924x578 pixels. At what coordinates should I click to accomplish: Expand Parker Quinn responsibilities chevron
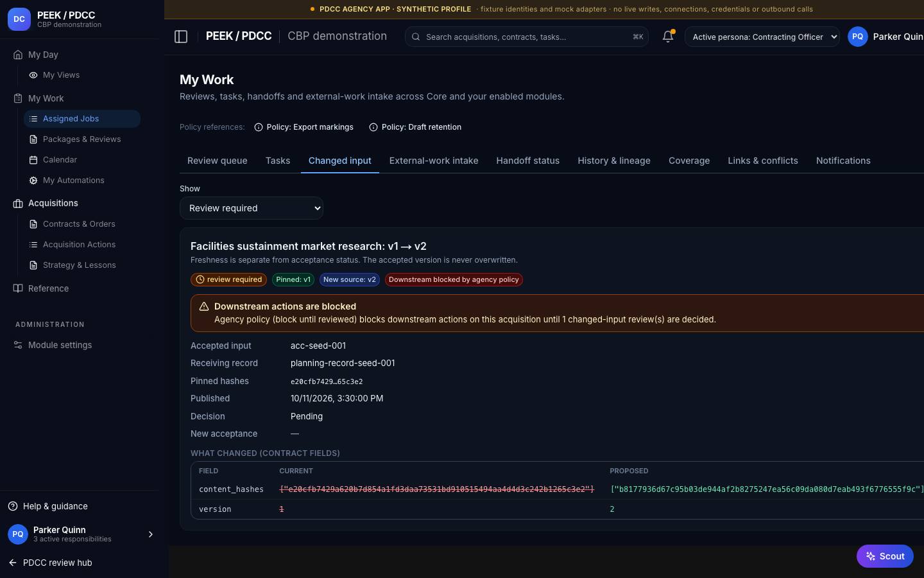(x=151, y=534)
